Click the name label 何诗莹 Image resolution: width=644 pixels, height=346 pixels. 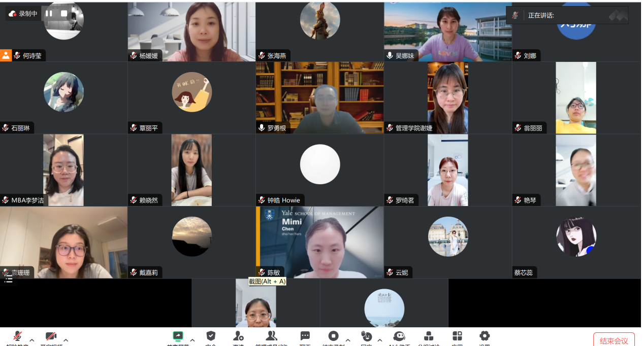pos(33,56)
